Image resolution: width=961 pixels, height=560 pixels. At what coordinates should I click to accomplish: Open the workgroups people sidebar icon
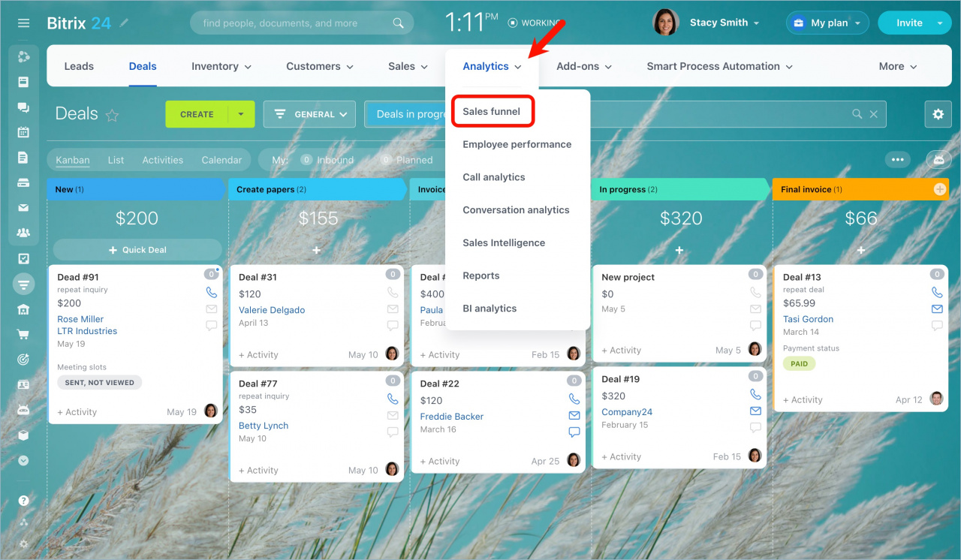coord(23,233)
